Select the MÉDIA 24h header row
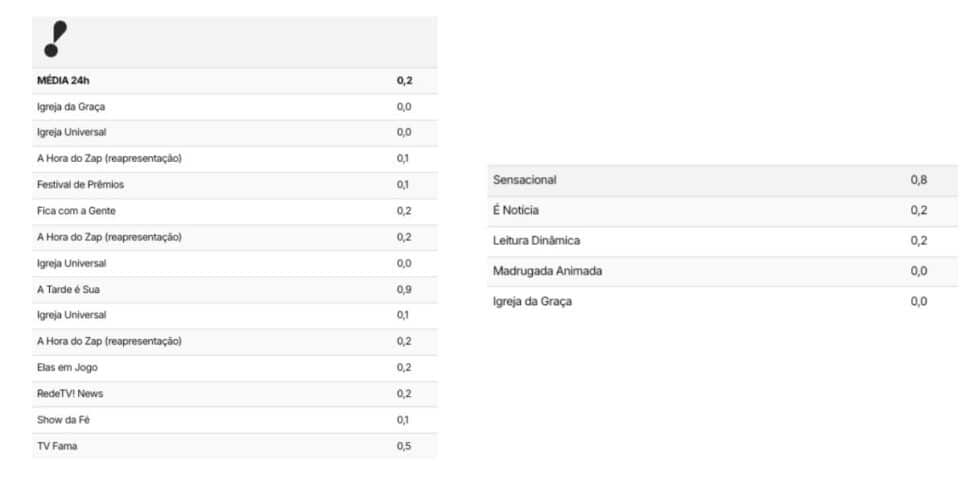Image resolution: width=966 pixels, height=483 pixels. (x=235, y=81)
